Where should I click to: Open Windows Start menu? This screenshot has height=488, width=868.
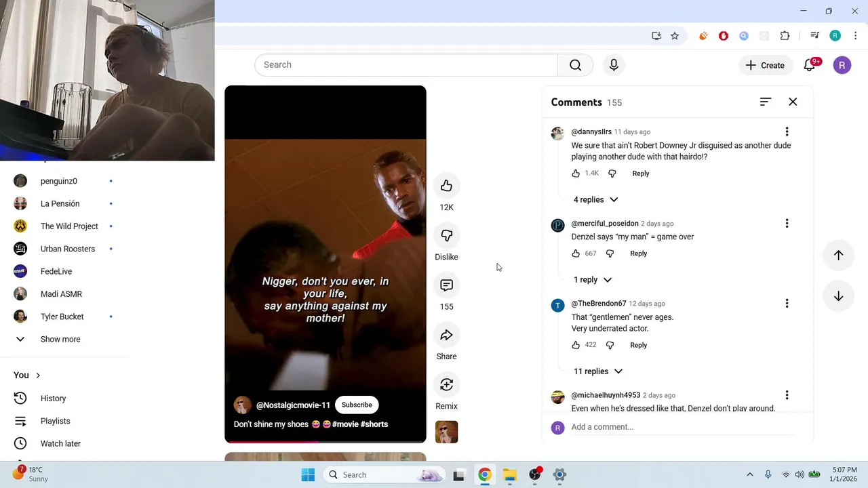[308, 474]
